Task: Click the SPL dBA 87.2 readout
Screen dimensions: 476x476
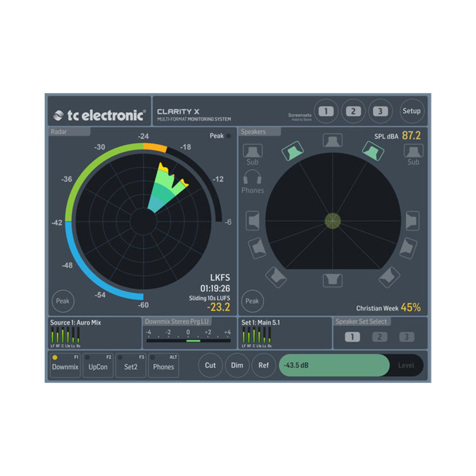Action: tap(397, 136)
